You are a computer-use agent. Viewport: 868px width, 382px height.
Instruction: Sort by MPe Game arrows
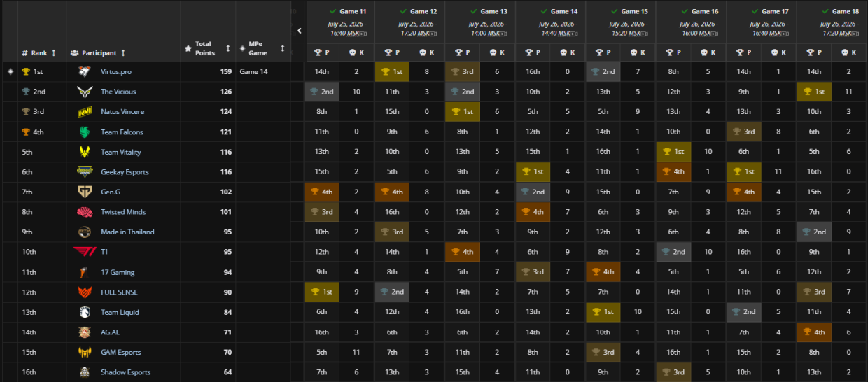(x=283, y=48)
